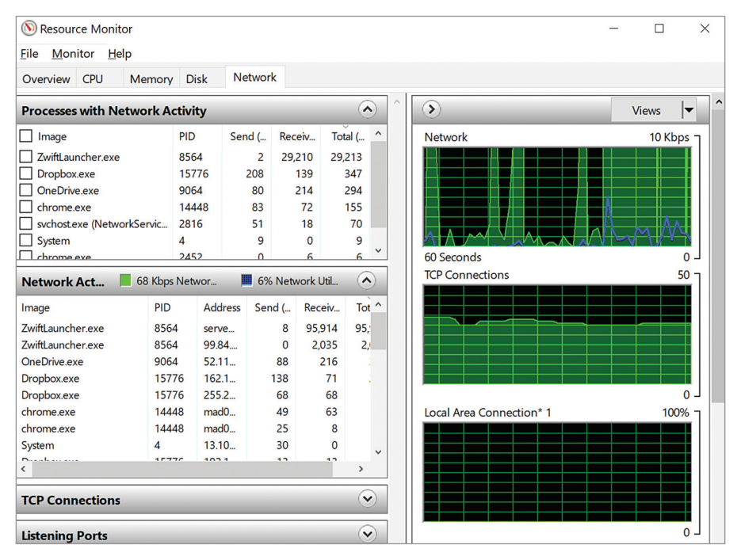Click the Local Area Connection* 1 graph

[558, 472]
